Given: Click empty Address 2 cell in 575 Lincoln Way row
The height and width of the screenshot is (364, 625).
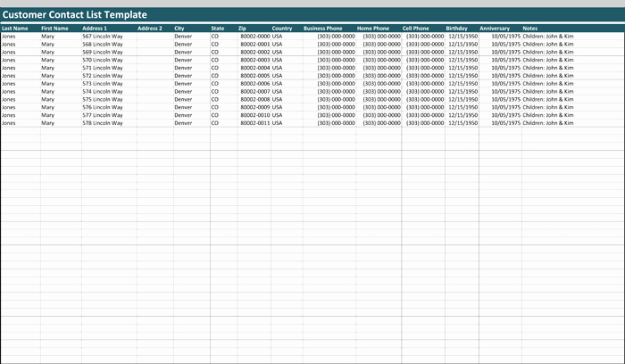Looking at the screenshot, I should point(155,100).
